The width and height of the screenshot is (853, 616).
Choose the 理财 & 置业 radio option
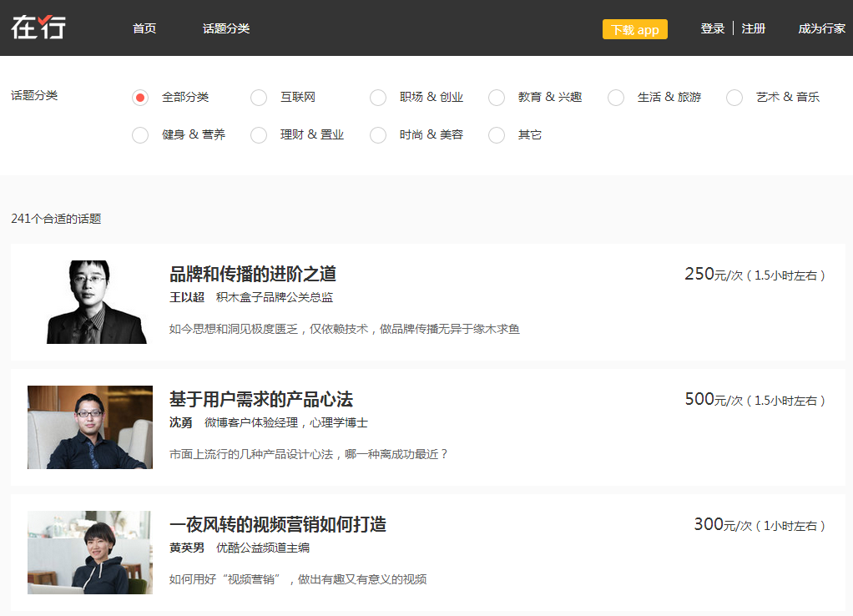click(x=259, y=135)
